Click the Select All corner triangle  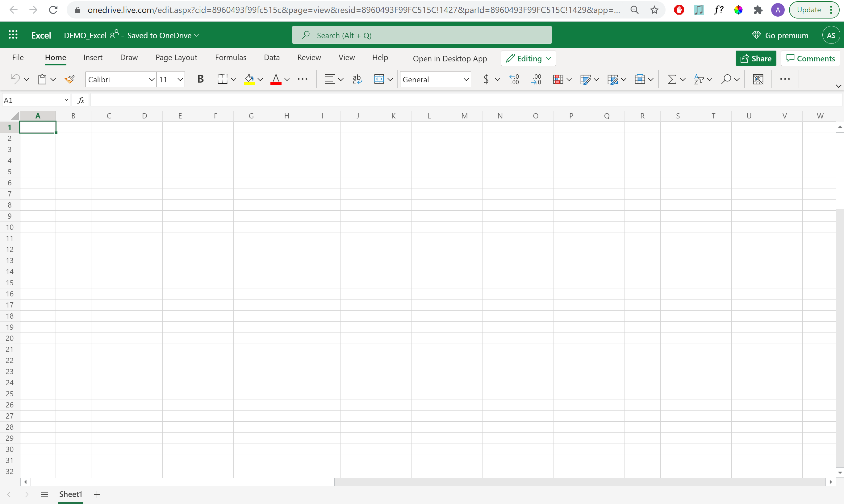pyautogui.click(x=14, y=116)
